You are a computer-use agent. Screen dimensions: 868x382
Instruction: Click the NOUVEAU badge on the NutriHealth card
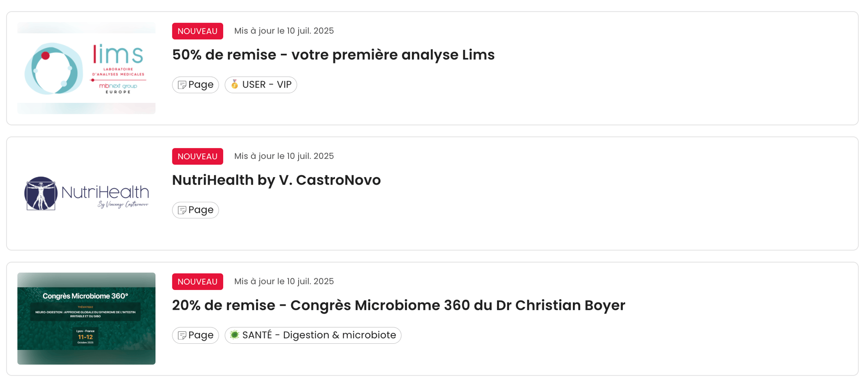(197, 156)
